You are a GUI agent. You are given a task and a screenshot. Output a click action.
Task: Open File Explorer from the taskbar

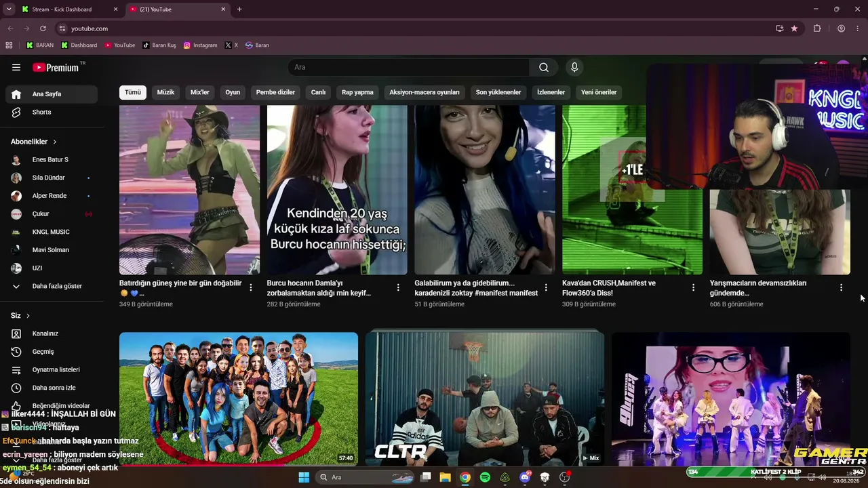[x=446, y=477]
